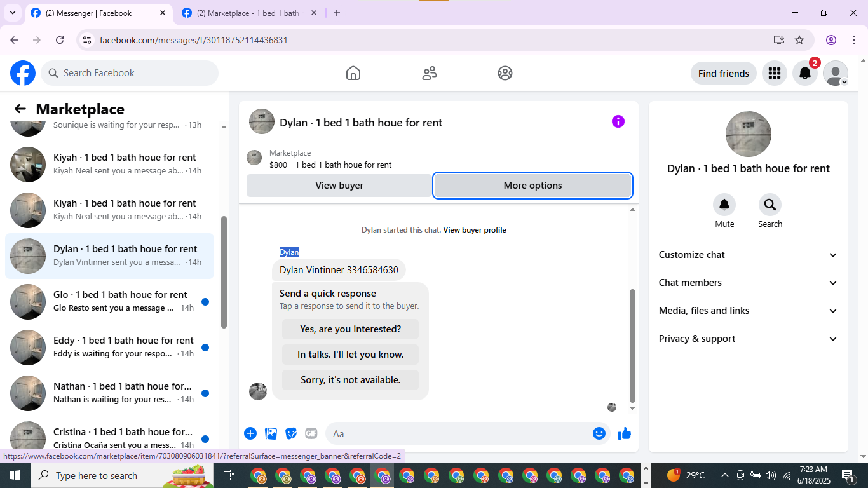Go to Facebook Home icon
868x488 pixels.
[x=353, y=73]
